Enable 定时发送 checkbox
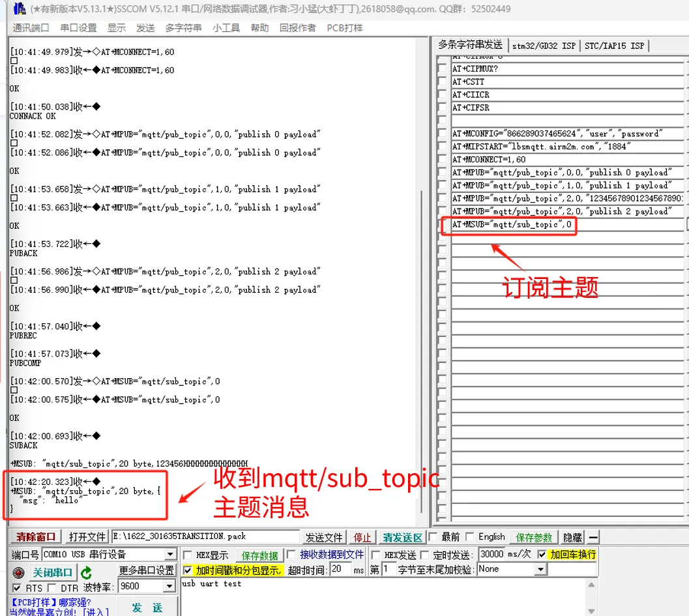Viewport: 689px width, 616px height. 424,555
